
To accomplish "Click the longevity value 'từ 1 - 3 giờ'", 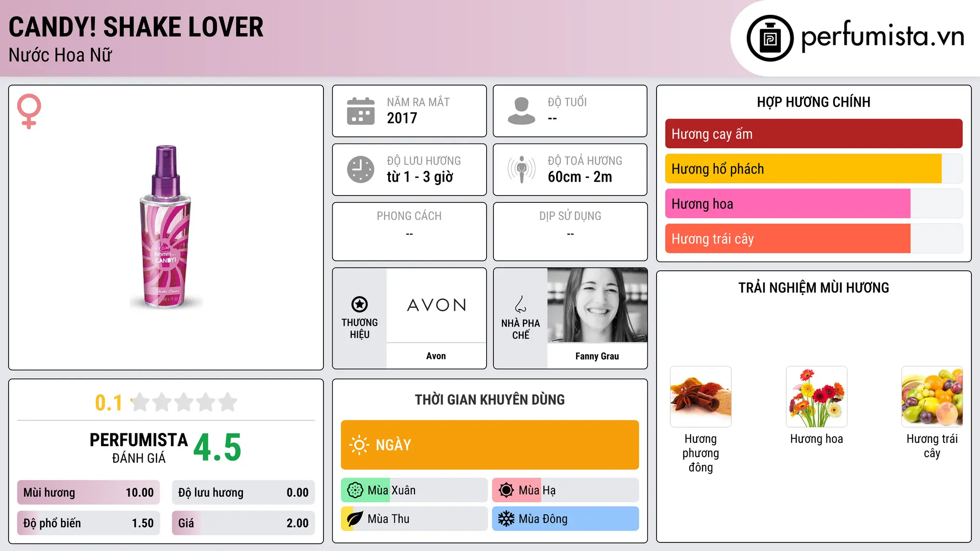I will (420, 177).
